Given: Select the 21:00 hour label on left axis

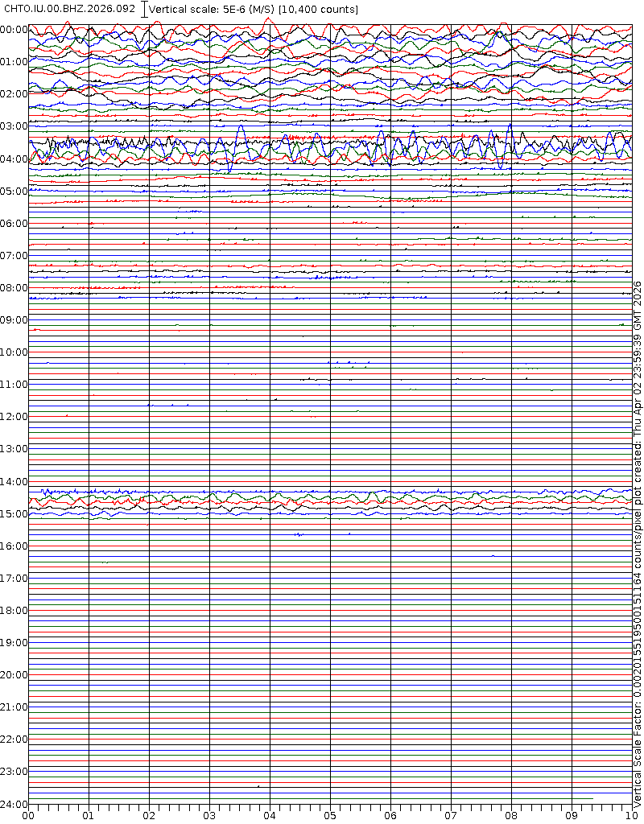Looking at the screenshot, I should (14, 707).
